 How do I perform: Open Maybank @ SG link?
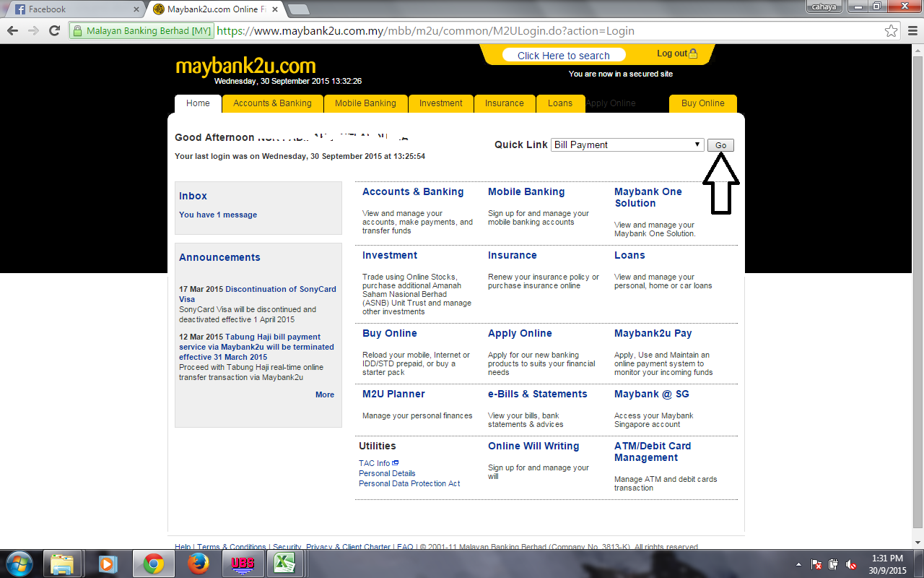(x=652, y=394)
